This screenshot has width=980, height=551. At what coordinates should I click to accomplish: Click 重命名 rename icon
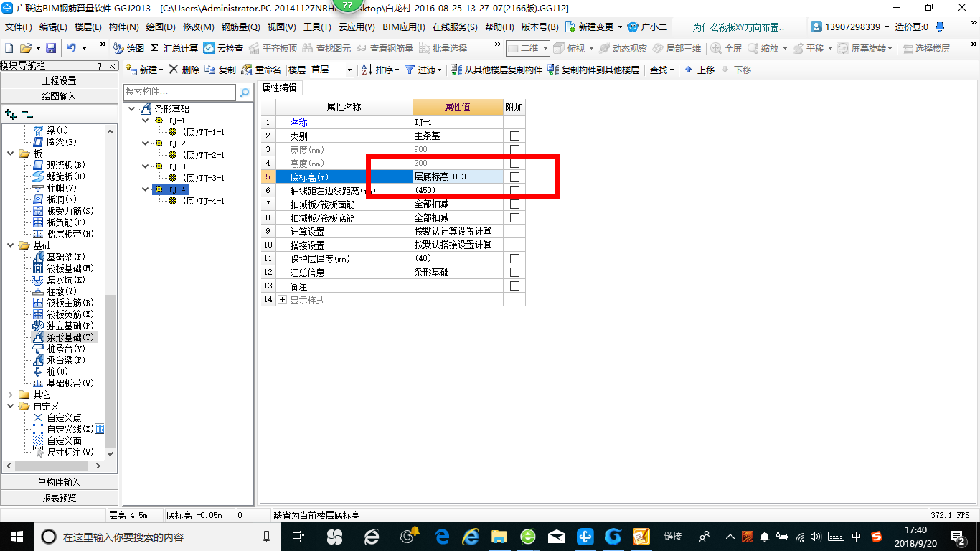click(x=261, y=70)
